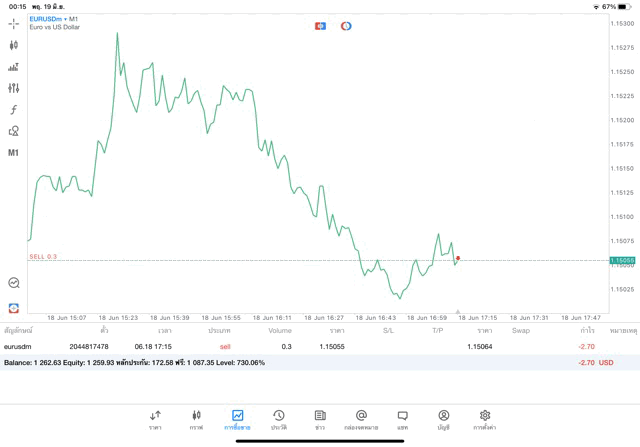
Task: Open the mailbox @ tab
Action: [361, 419]
